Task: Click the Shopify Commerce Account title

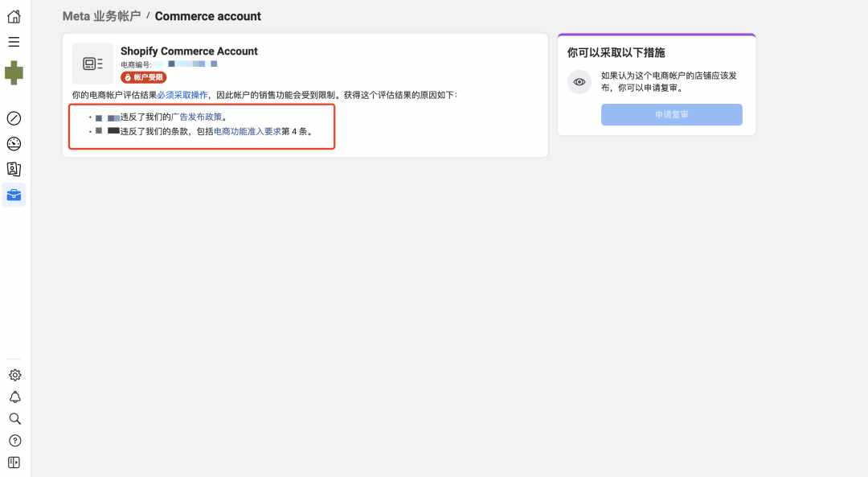Action: point(190,51)
